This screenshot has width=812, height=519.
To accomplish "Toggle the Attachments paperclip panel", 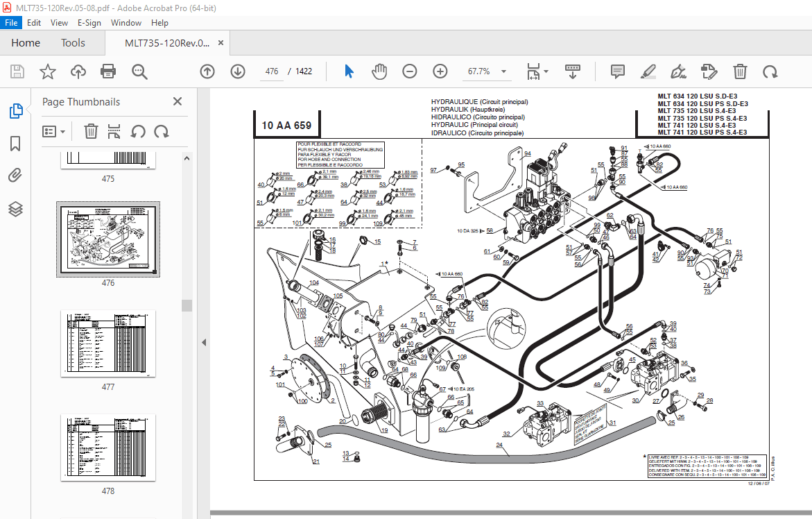I will pos(15,175).
